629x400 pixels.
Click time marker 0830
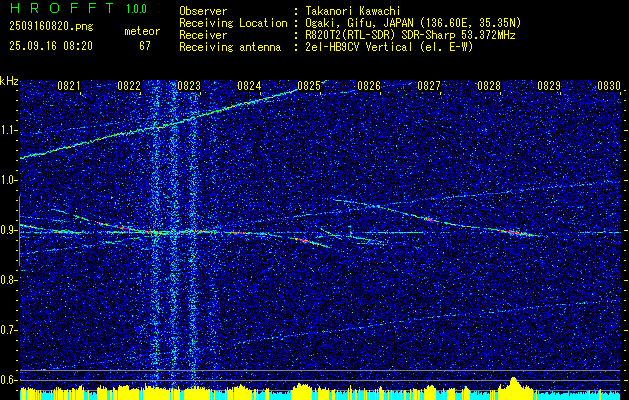pyautogui.click(x=609, y=86)
